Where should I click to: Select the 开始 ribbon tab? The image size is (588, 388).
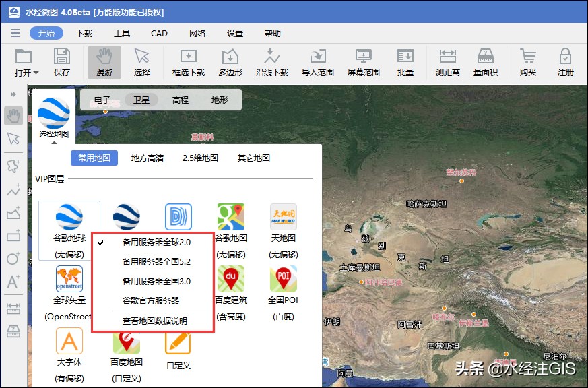pos(46,33)
